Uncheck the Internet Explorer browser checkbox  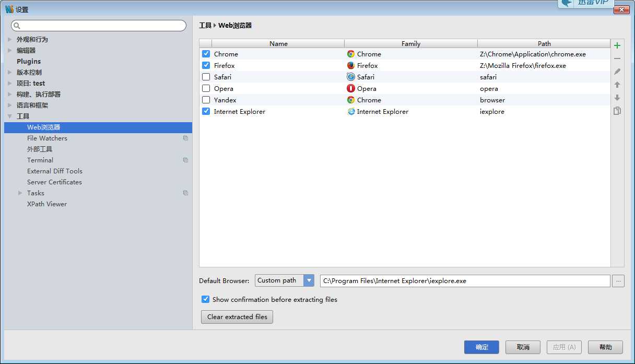coord(206,111)
